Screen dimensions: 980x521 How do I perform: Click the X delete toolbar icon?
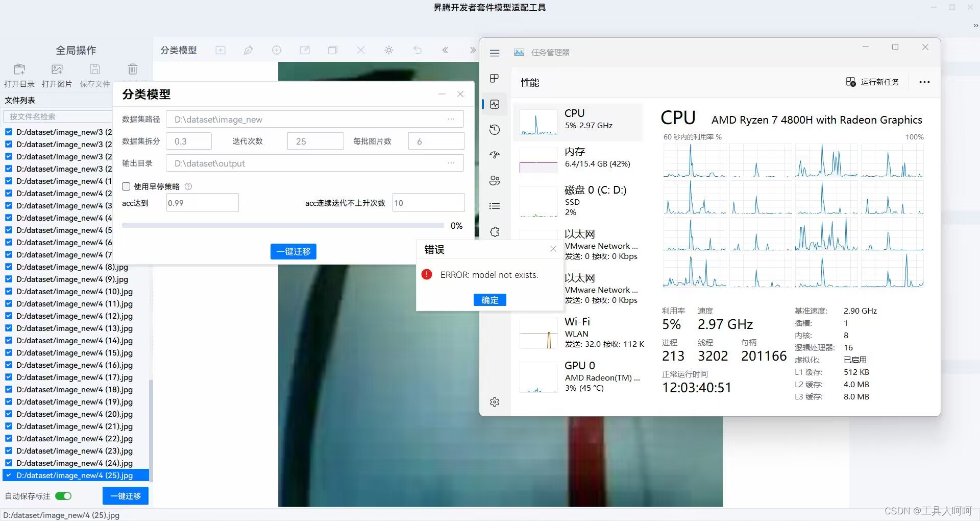coord(361,50)
